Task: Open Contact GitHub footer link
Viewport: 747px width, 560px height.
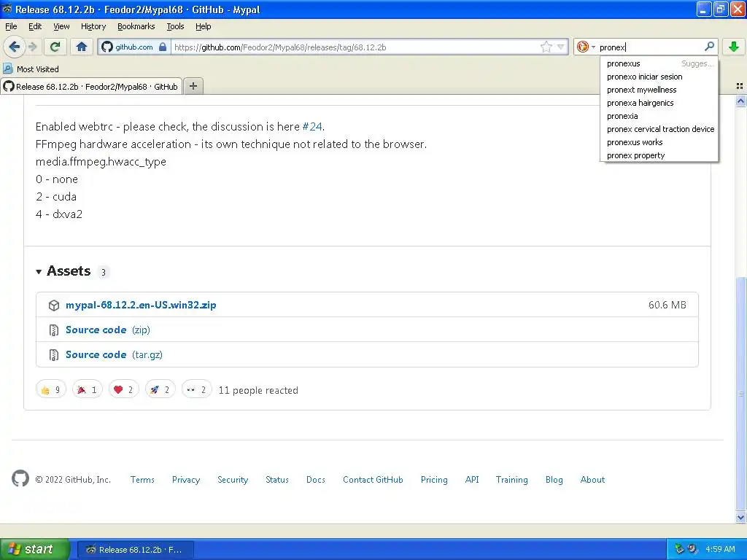Action: pyautogui.click(x=373, y=480)
